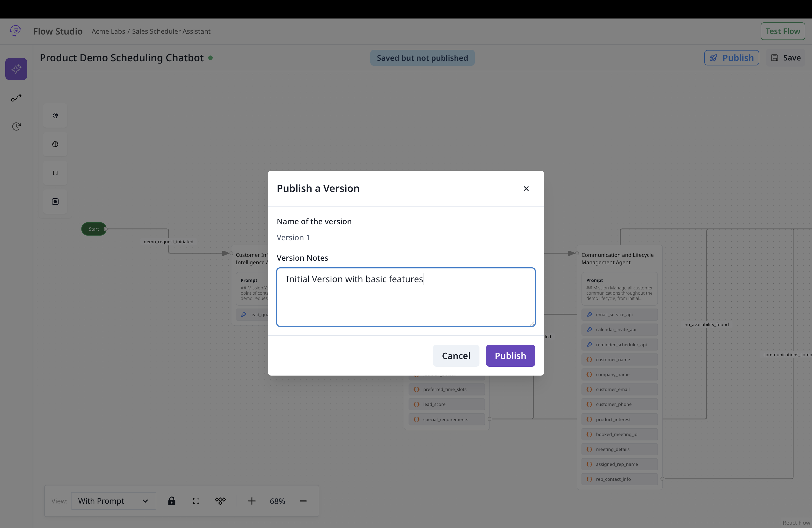Screen dimensions: 812x528
Task: Click Acme Labs breadcrumb link
Action: tap(108, 31)
